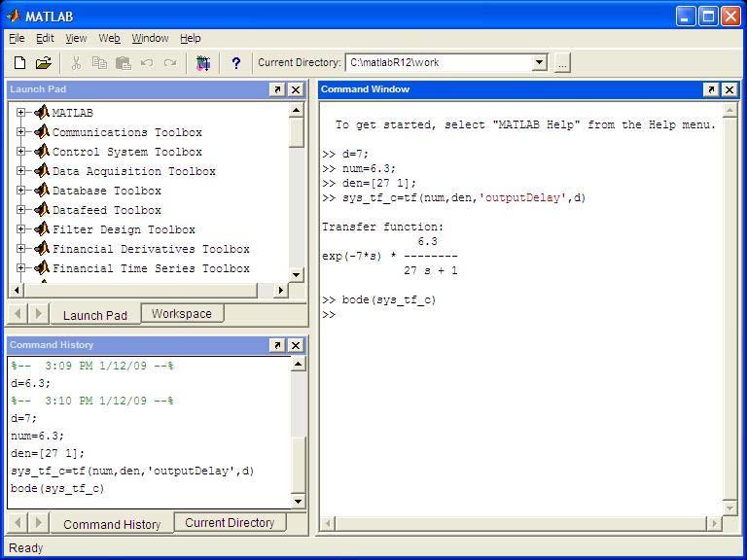Switch to the Workspace tab
Screen dimensions: 747x560
click(x=182, y=314)
